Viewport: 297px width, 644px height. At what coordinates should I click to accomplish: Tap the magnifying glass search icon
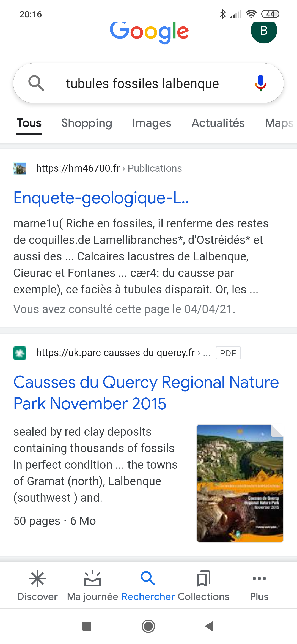tap(36, 83)
